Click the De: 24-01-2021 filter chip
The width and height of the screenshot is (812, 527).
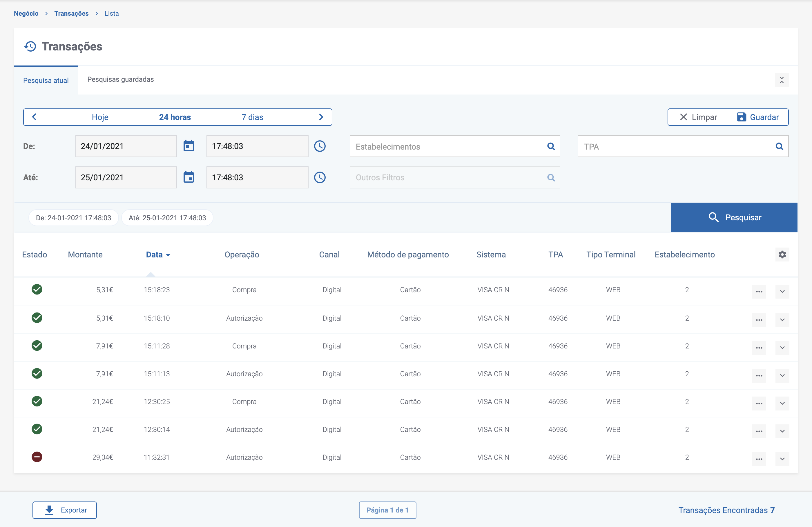pos(73,218)
